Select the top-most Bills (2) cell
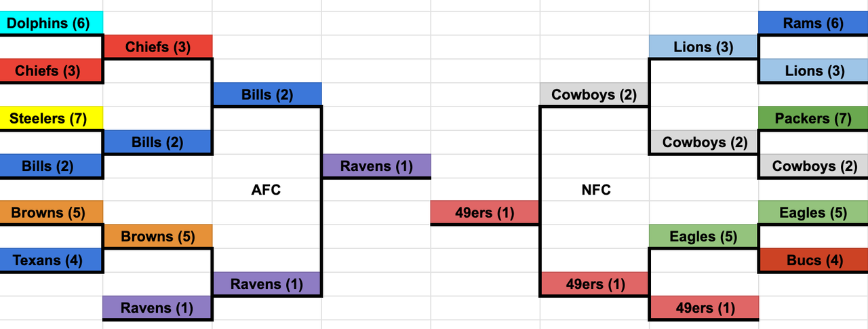The height and width of the screenshot is (329, 868). (267, 94)
